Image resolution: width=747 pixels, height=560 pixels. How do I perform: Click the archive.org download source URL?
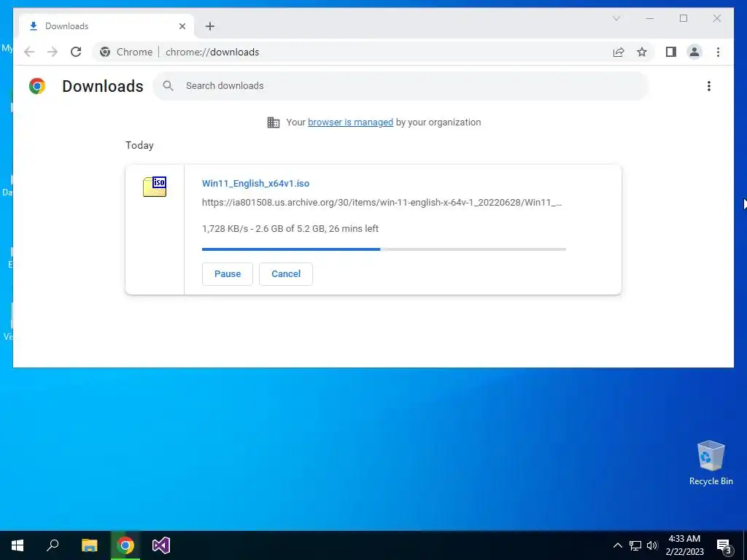382,203
